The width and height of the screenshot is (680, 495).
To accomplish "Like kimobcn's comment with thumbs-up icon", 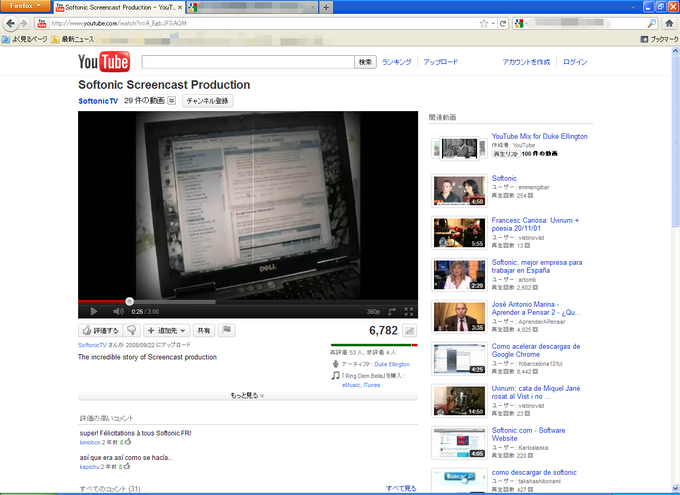I will (x=128, y=442).
